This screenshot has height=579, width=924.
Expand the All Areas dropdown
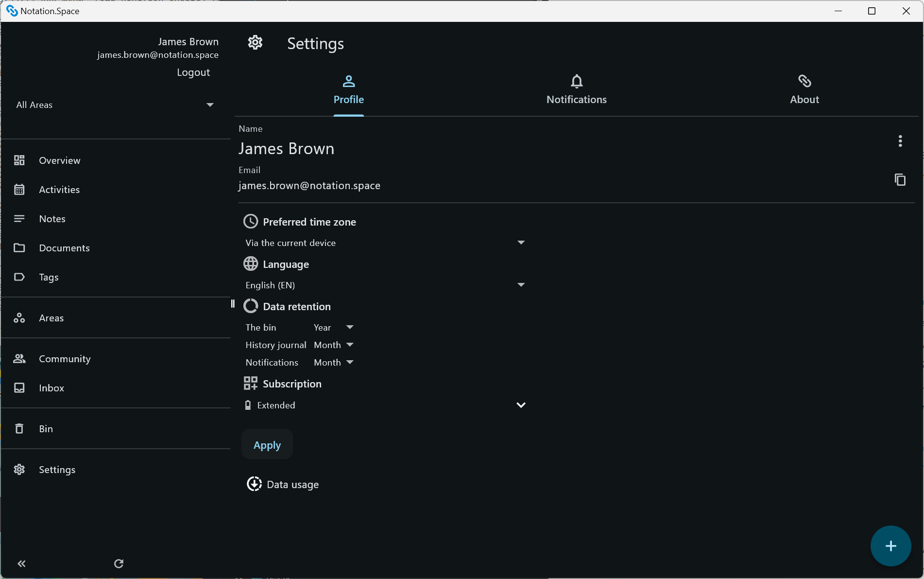point(210,104)
